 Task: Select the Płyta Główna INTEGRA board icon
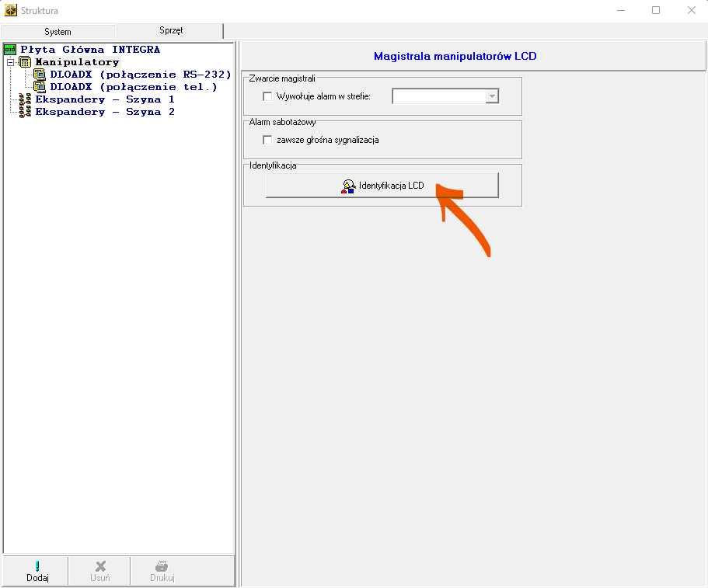pos(10,50)
